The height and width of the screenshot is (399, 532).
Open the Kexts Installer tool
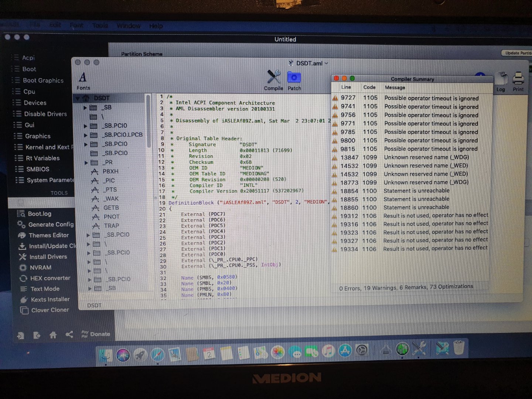coord(45,300)
